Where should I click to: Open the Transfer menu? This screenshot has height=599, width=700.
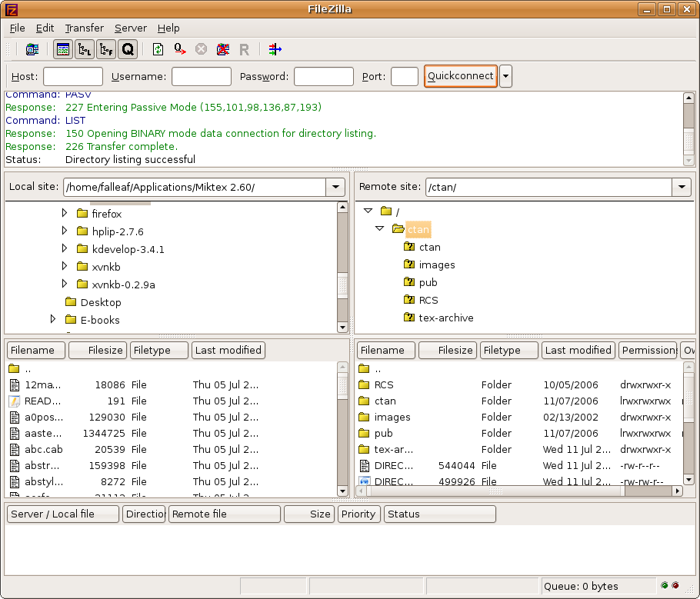[84, 28]
